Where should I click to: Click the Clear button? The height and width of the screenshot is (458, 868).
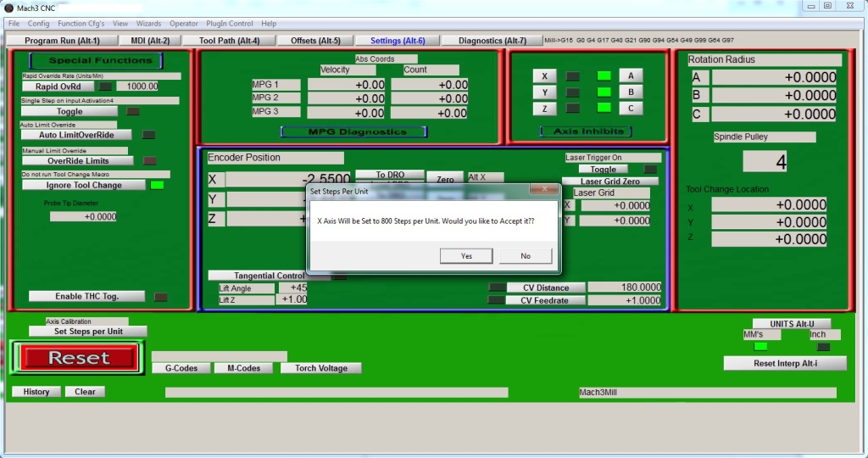pyautogui.click(x=85, y=392)
